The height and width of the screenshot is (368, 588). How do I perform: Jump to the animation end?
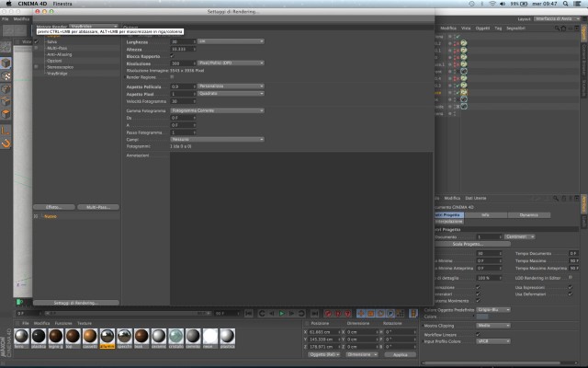315,313
